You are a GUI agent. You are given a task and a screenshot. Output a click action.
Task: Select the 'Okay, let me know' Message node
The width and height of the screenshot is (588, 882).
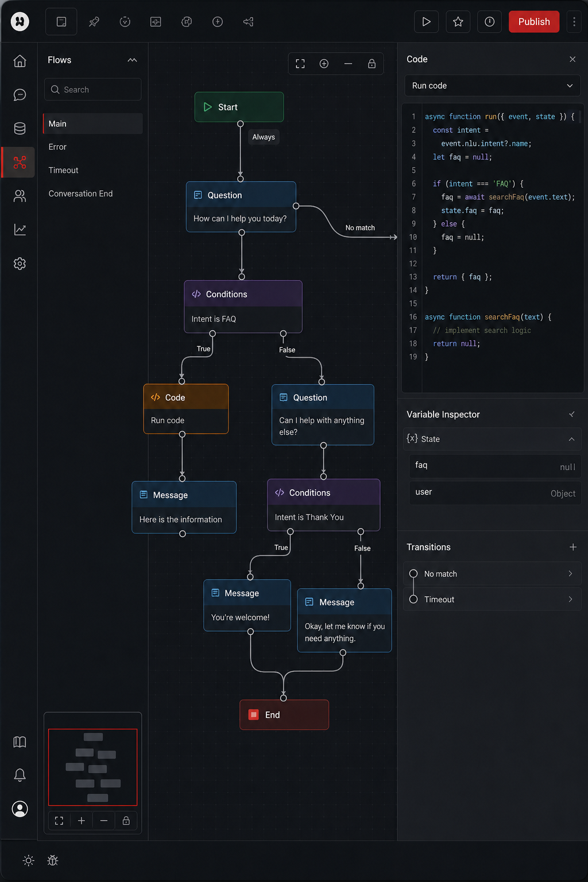point(345,620)
